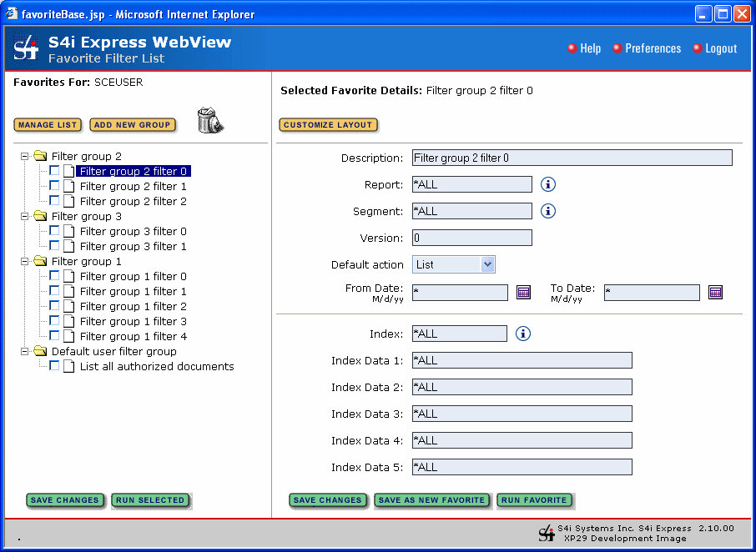Click into the Index Data 3 field
This screenshot has height=552, width=756.
pyautogui.click(x=522, y=414)
